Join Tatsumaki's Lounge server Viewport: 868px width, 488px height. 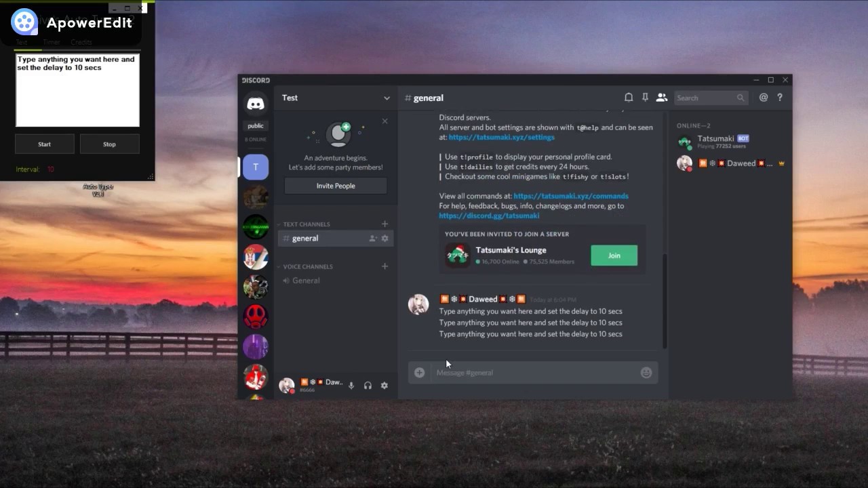[x=614, y=256]
